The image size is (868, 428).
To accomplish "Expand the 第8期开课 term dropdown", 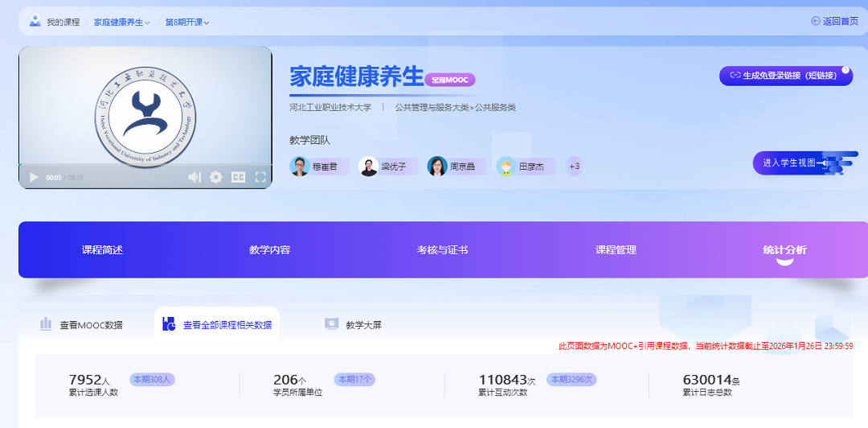I will coord(187,23).
